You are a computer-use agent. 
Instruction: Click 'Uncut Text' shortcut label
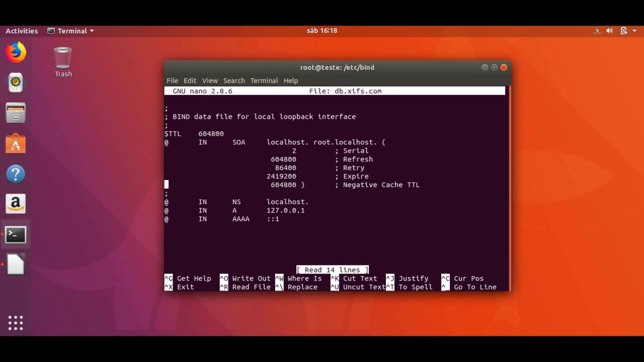(364, 287)
